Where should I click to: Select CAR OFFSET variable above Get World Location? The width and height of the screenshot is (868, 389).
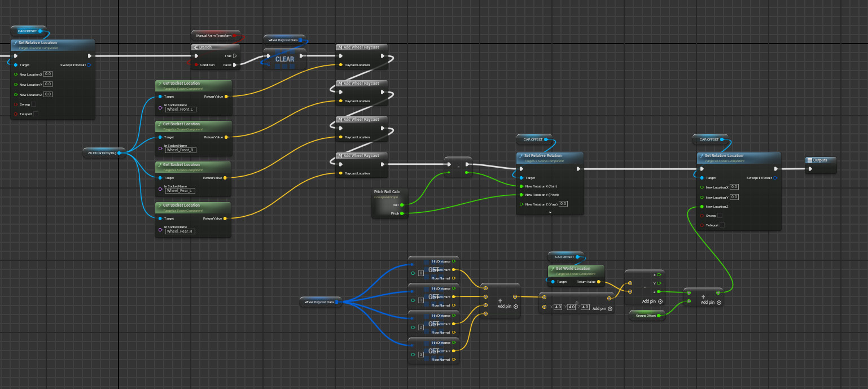565,257
